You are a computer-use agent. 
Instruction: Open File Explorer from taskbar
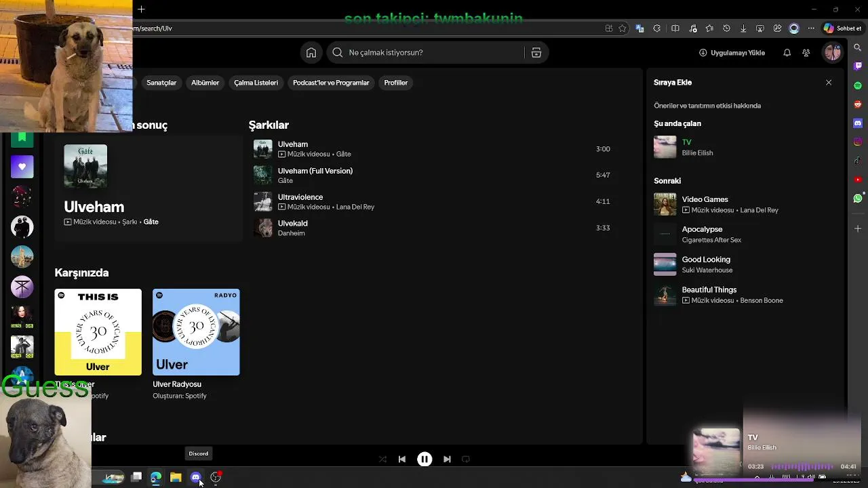(176, 477)
